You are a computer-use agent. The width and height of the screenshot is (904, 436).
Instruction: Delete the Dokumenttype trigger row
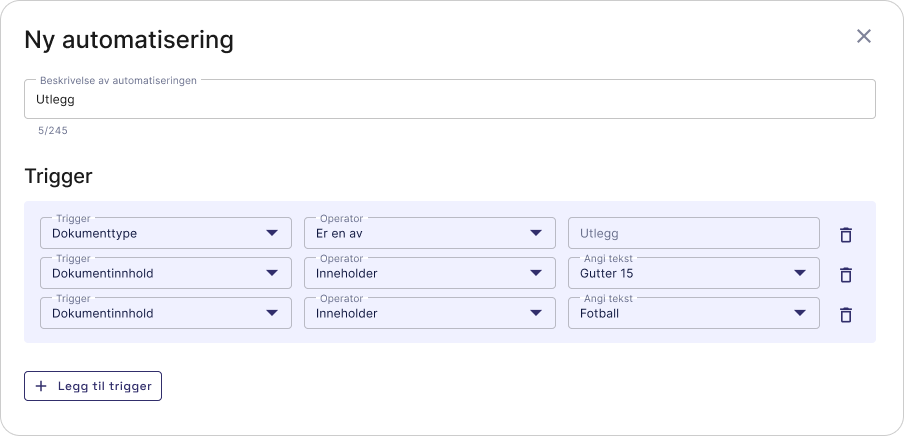point(845,235)
